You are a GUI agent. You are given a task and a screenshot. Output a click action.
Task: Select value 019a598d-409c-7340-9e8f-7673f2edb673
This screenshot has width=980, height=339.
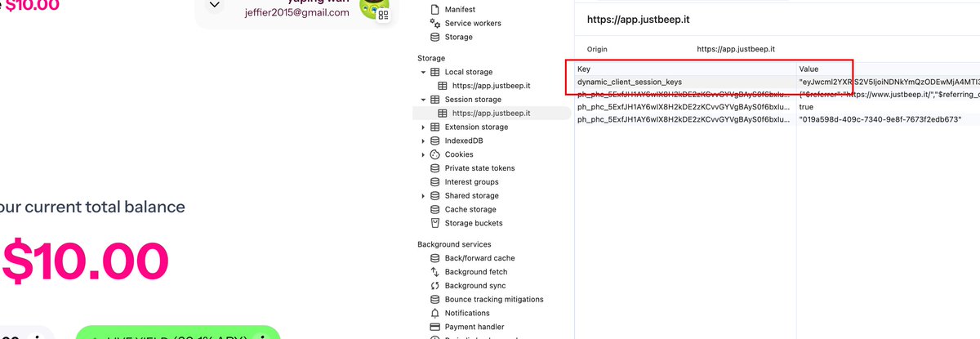(x=880, y=120)
